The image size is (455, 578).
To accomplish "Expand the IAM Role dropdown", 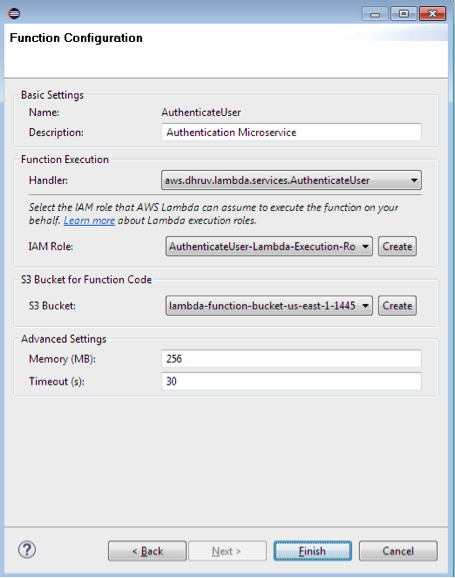I will pos(269,246).
